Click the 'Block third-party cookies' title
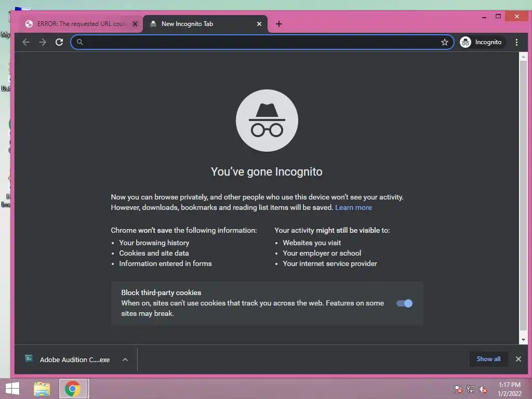Image resolution: width=532 pixels, height=399 pixels. (x=161, y=292)
